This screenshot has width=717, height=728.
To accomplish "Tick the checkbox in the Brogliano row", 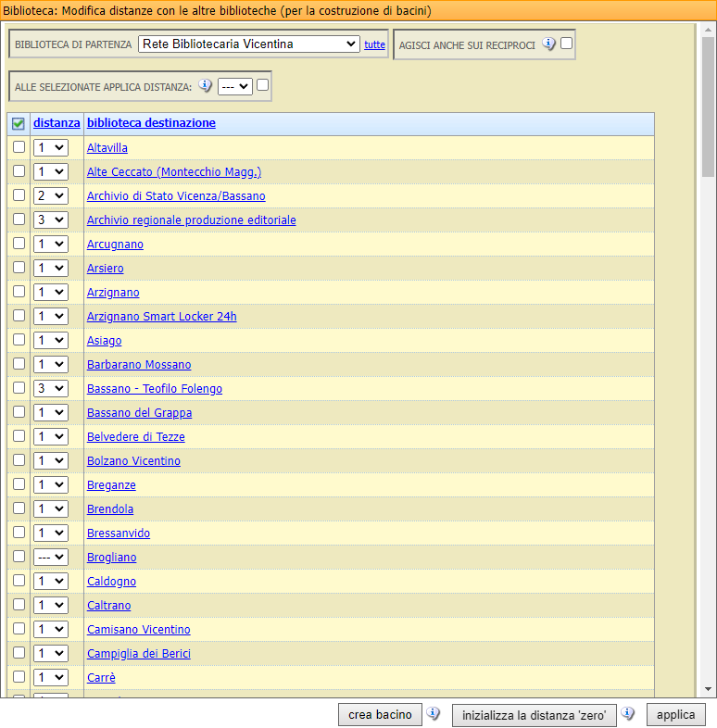I will click(x=19, y=557).
